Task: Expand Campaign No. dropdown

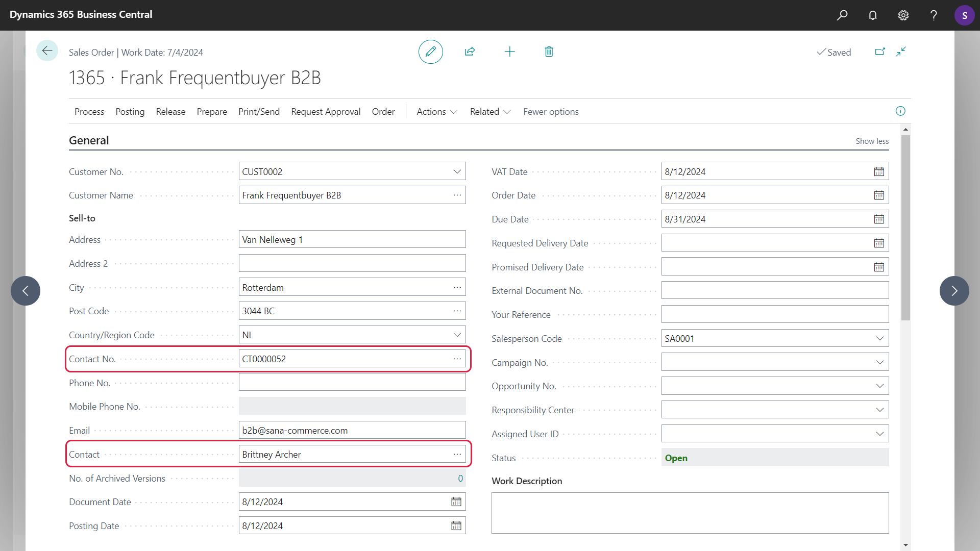Action: pyautogui.click(x=879, y=363)
